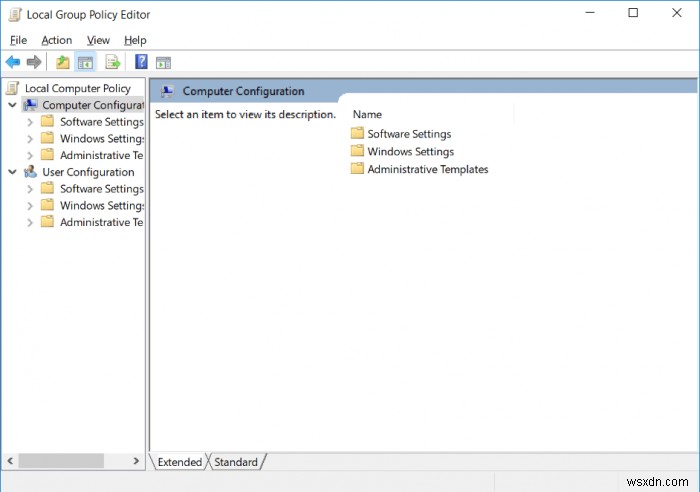The height and width of the screenshot is (492, 700).
Task: Close the Local Group Policy Editor window
Action: click(677, 13)
